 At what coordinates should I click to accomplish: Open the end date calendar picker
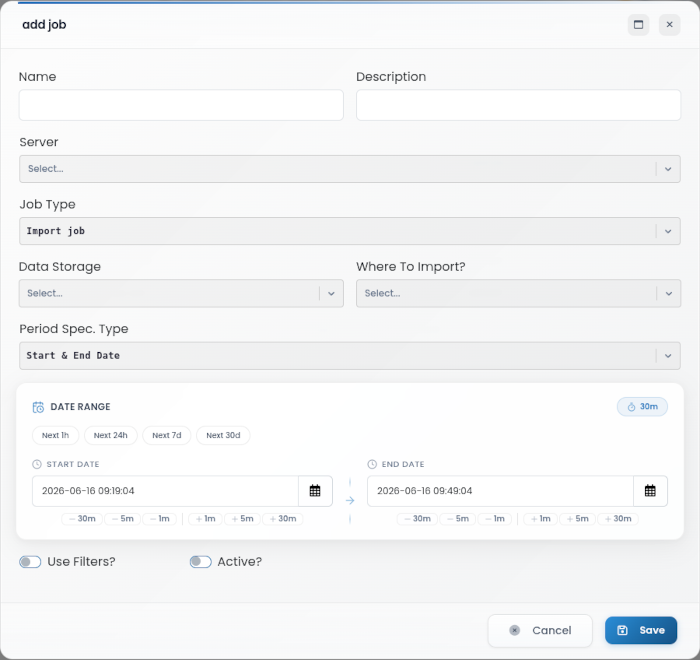(650, 491)
